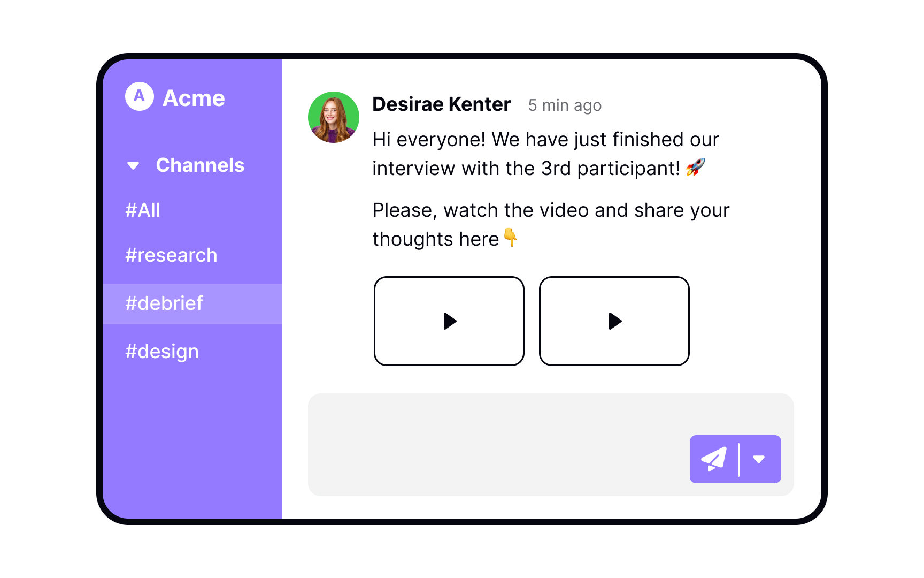
Task: Select the highlighted #debrief channel
Action: coord(164,303)
